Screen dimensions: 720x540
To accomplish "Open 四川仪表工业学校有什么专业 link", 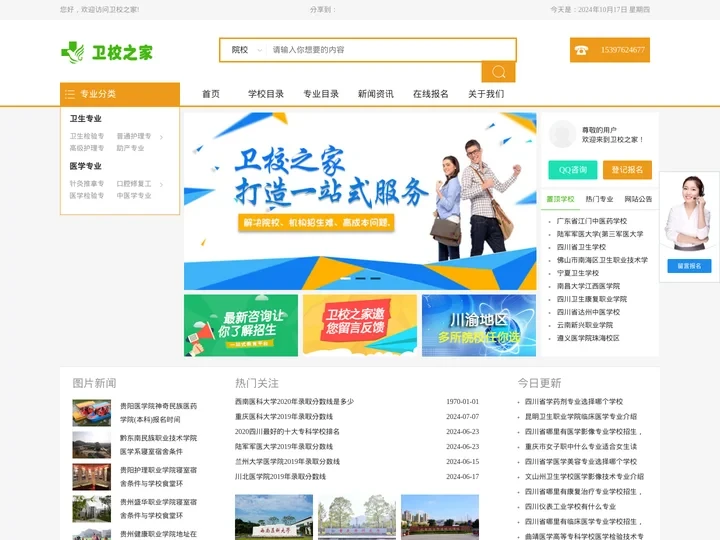I will pos(570,506).
